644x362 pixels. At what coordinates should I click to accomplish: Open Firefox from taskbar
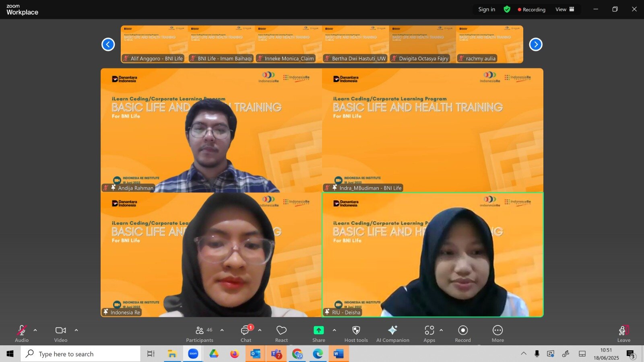click(x=235, y=354)
